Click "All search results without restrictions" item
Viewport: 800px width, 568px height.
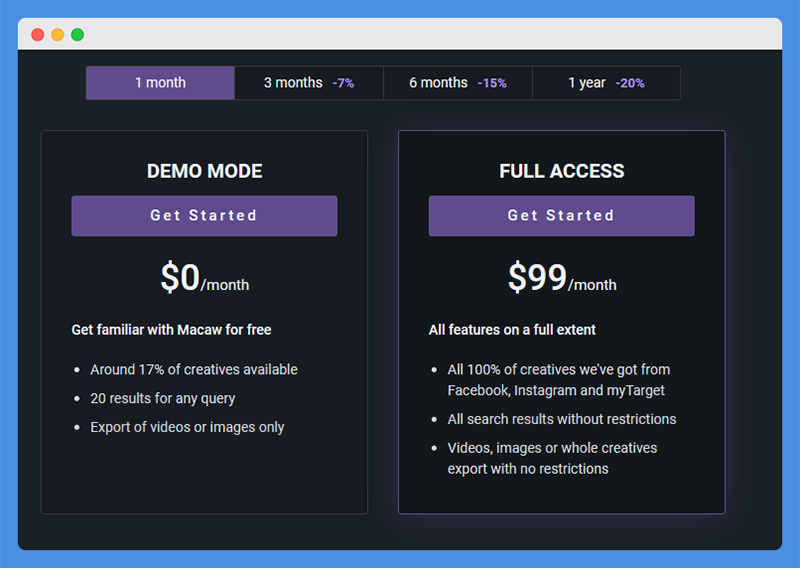(562, 419)
